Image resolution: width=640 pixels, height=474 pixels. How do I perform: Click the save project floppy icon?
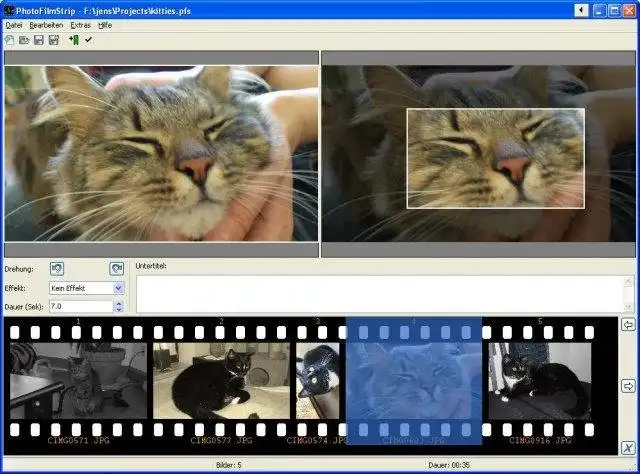39,40
